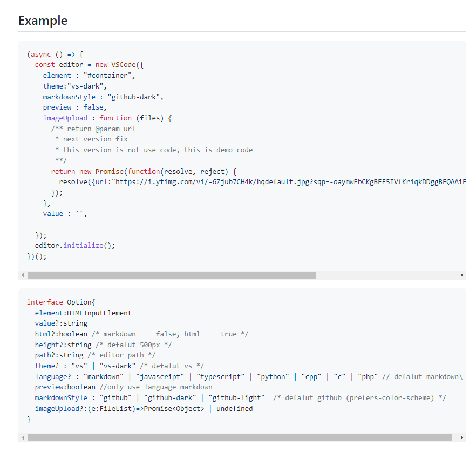
Task: Click the first code block's horizontal scrollbar thumb
Action: 172,275
